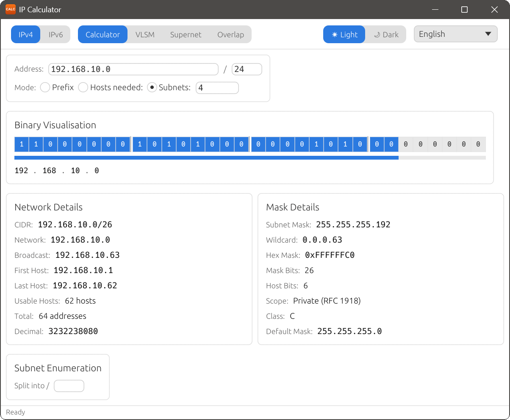Click the moon icon on the Dark button
510x420 pixels.
[x=377, y=34]
